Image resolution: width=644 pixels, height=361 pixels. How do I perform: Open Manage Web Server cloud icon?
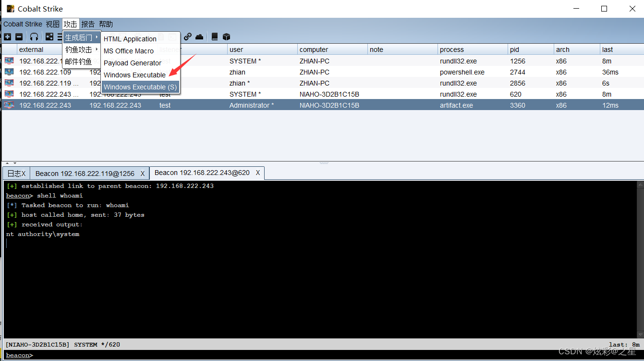[x=199, y=37]
